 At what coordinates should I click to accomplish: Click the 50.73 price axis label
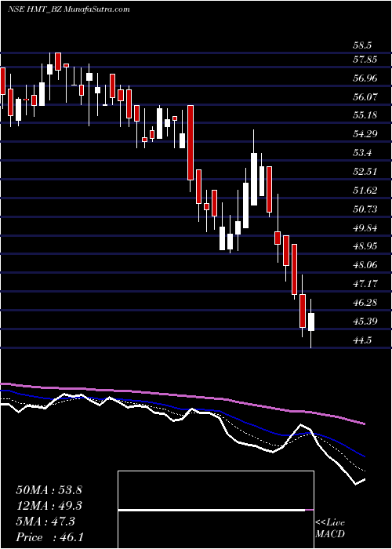[365, 209]
